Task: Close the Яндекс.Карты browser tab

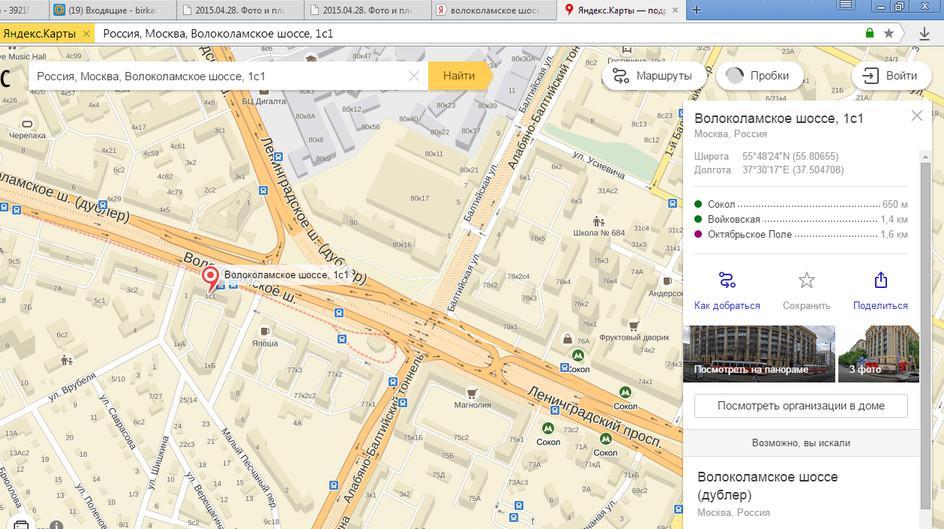Action: coord(675,10)
